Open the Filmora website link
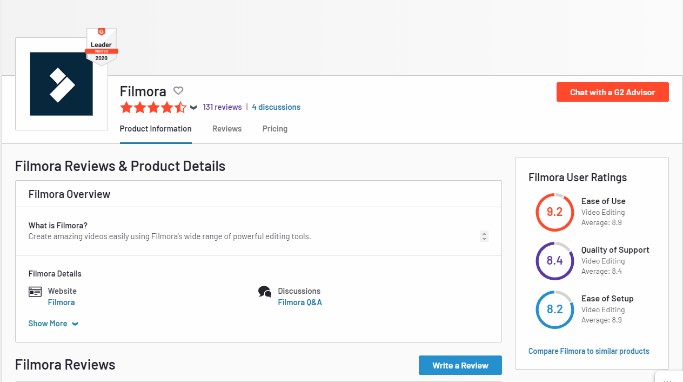The image size is (683, 382). tap(61, 302)
